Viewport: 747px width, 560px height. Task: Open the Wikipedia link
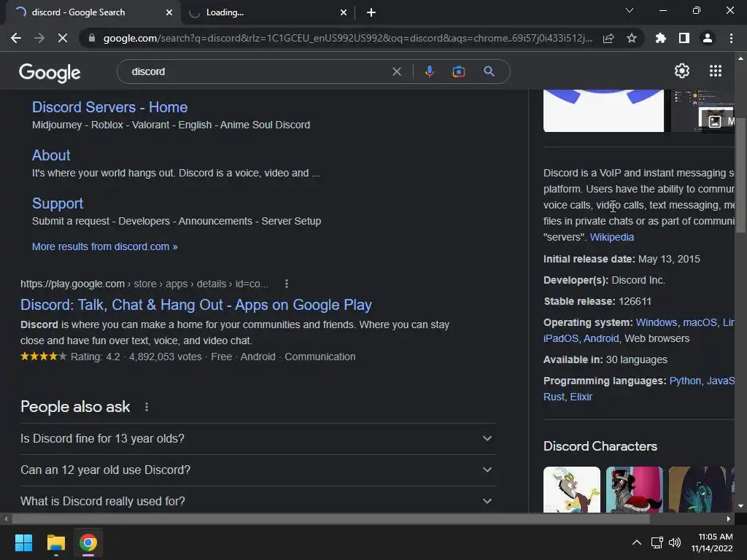tap(612, 237)
